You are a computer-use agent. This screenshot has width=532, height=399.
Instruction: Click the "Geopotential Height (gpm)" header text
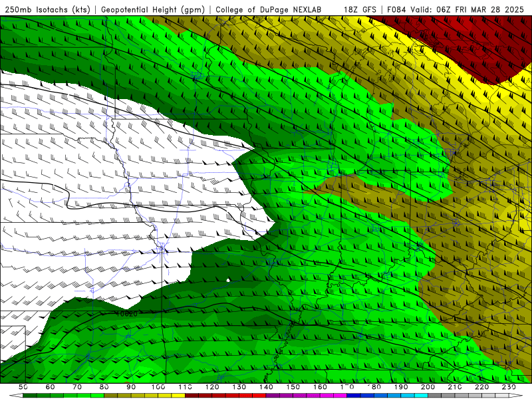click(x=153, y=9)
